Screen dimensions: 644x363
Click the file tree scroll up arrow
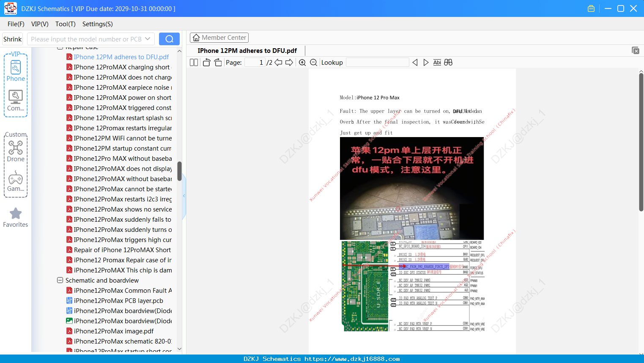[179, 51]
